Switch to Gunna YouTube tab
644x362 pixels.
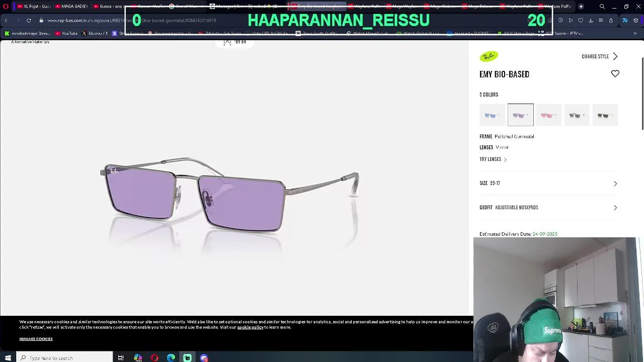tap(108, 7)
